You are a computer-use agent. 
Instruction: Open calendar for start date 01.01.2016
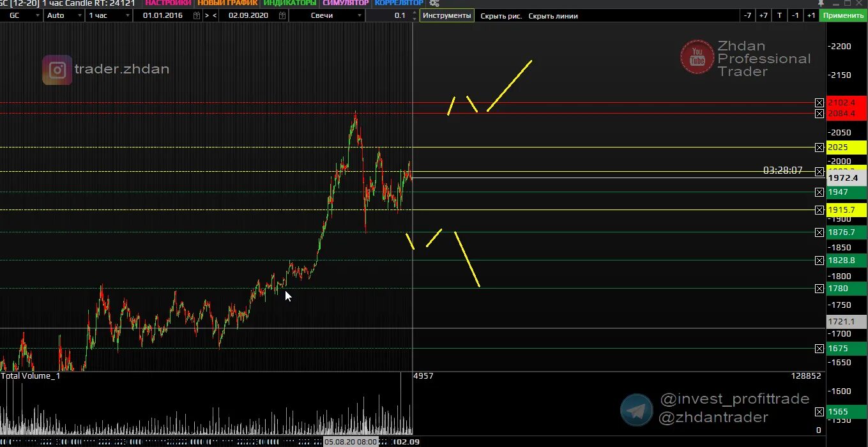[196, 15]
